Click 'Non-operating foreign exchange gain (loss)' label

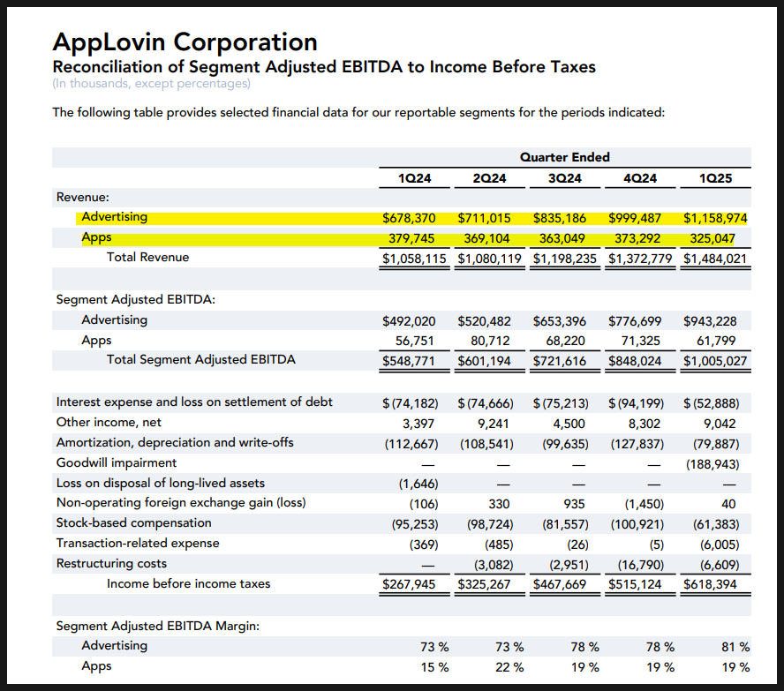[181, 503]
